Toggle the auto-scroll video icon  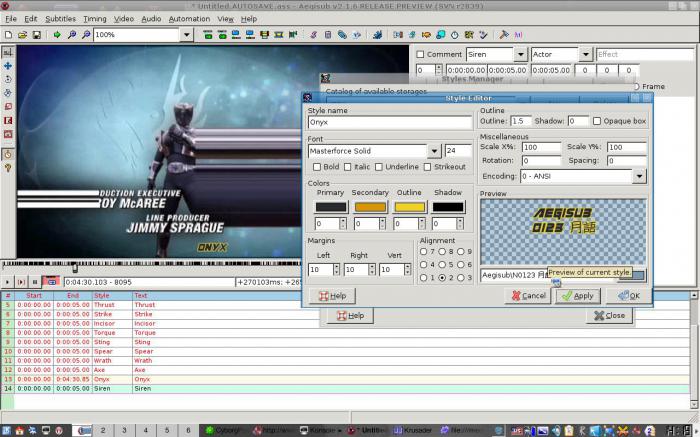click(51, 282)
